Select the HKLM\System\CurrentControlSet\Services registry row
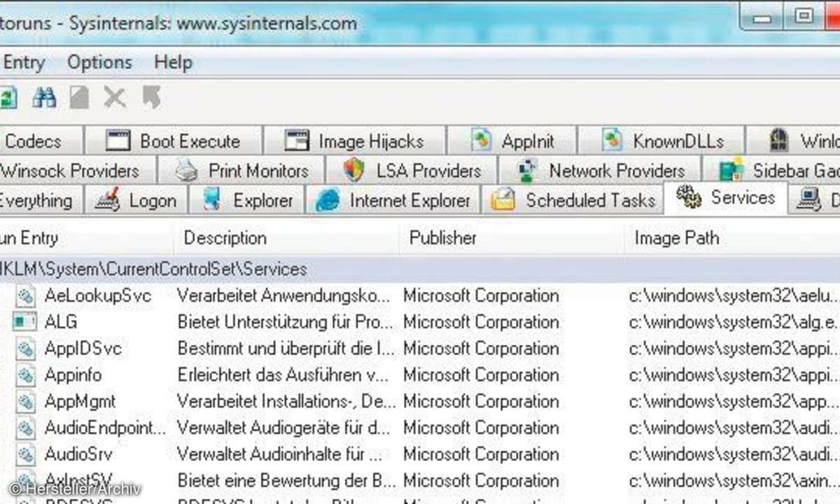This screenshot has width=840, height=504. (420, 269)
